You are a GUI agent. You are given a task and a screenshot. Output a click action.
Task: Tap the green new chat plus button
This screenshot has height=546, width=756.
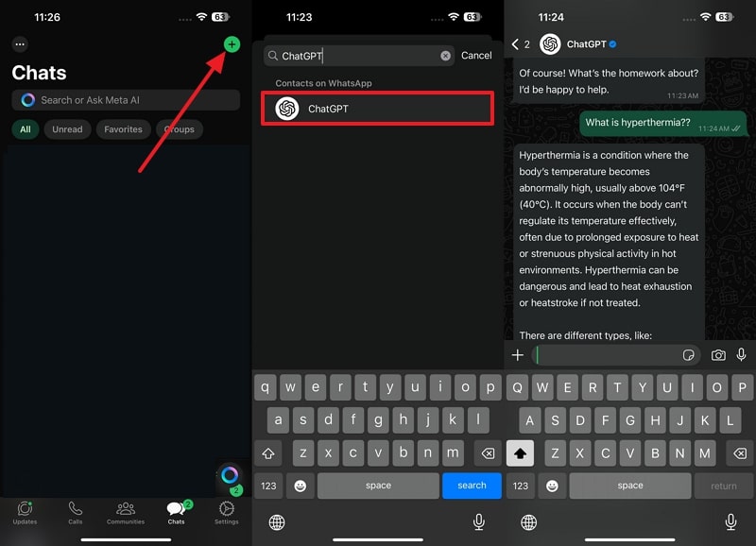(x=232, y=44)
